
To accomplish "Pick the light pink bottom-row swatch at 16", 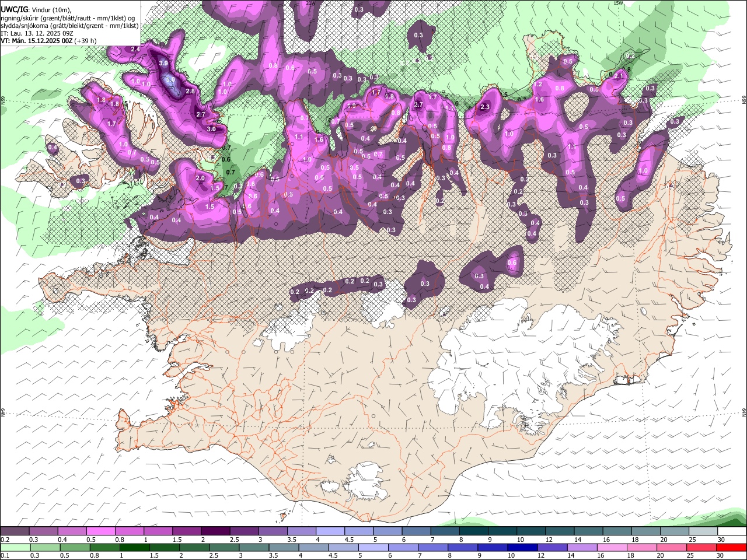I will coord(612,547).
